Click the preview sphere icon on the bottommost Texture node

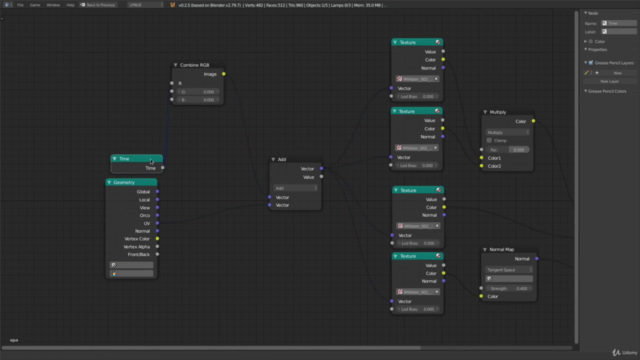[x=438, y=256]
